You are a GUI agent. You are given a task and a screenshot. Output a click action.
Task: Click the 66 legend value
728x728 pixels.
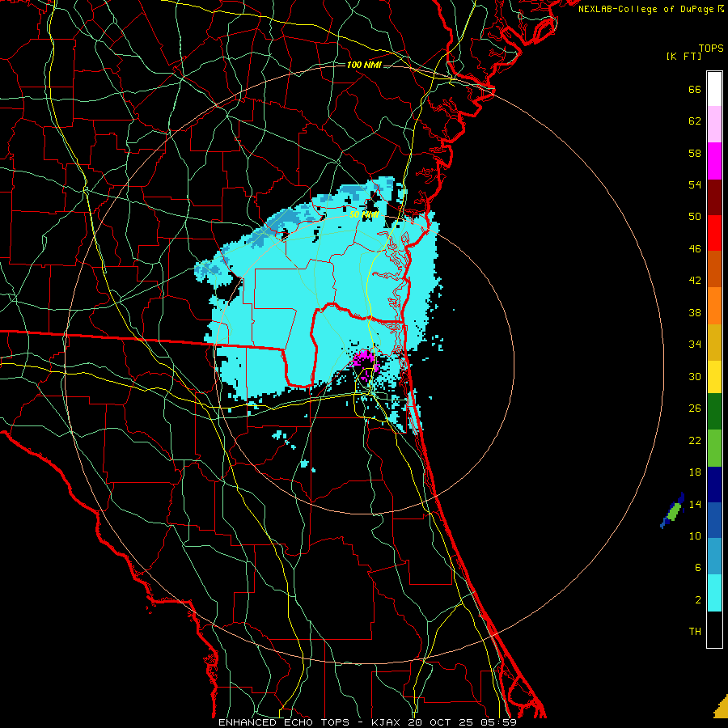click(695, 90)
